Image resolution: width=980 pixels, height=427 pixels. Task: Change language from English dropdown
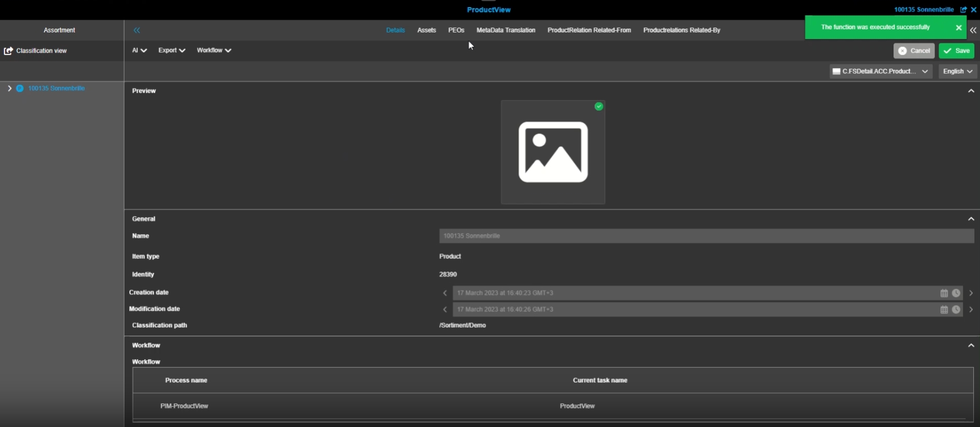click(x=957, y=71)
